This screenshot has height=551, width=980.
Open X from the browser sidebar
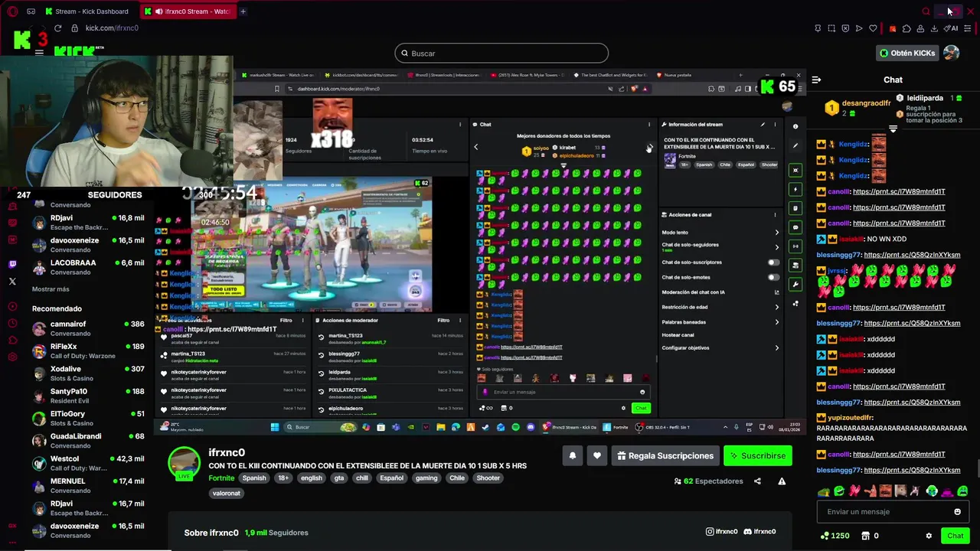click(12, 282)
